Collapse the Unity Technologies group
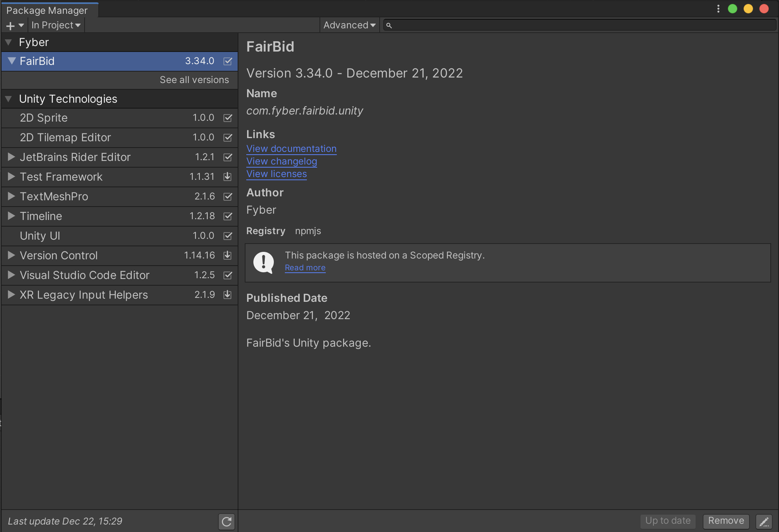 (8, 99)
